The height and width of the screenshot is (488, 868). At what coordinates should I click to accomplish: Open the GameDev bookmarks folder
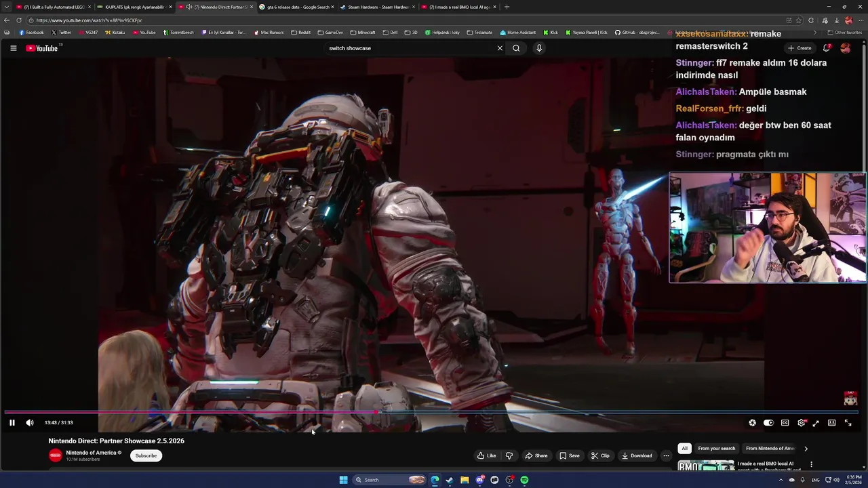[x=330, y=33]
